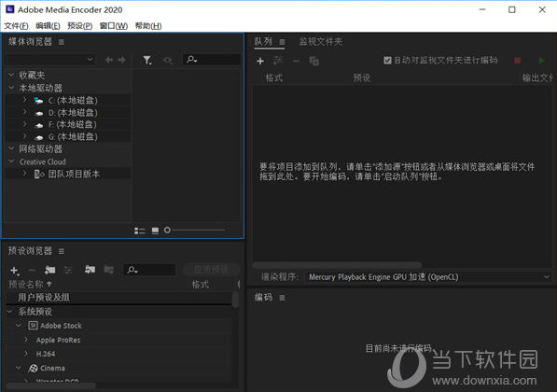This screenshot has height=392, width=557.
Task: Open the 渲染程序 renderer dropdown
Action: (x=428, y=277)
